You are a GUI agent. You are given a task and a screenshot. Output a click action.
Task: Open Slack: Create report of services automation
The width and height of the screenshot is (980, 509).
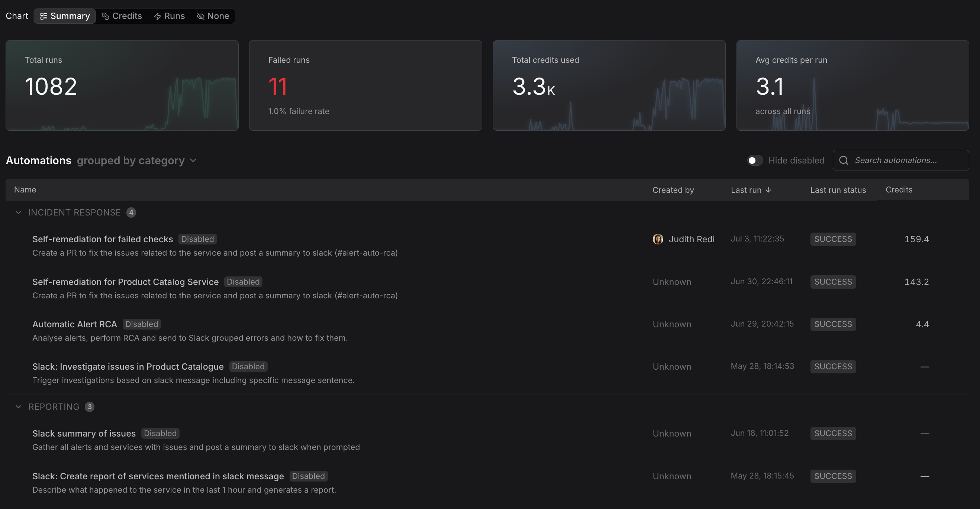click(158, 476)
